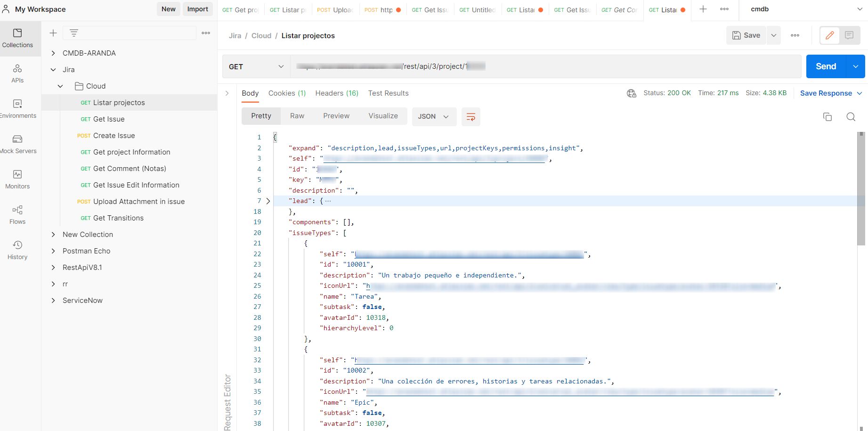
Task: Open the Flows sidebar section
Action: click(x=17, y=215)
